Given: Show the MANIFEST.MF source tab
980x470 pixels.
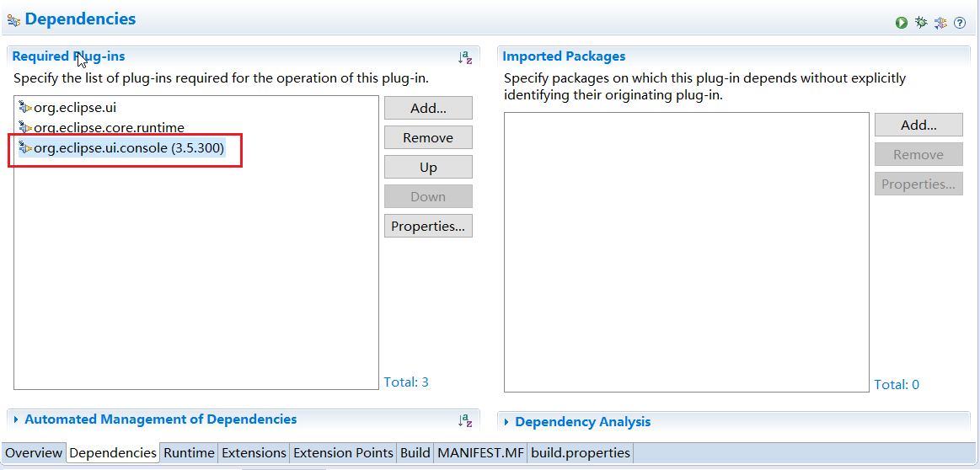Looking at the screenshot, I should pos(480,453).
